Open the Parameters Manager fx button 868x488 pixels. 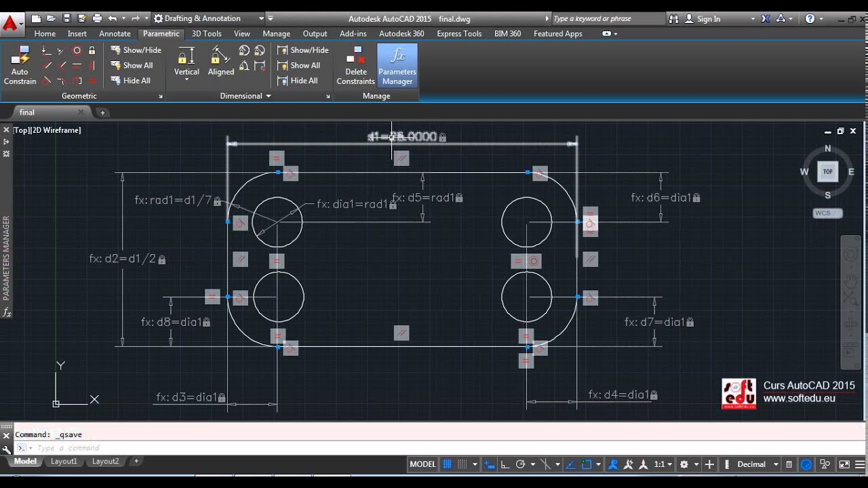pos(397,66)
